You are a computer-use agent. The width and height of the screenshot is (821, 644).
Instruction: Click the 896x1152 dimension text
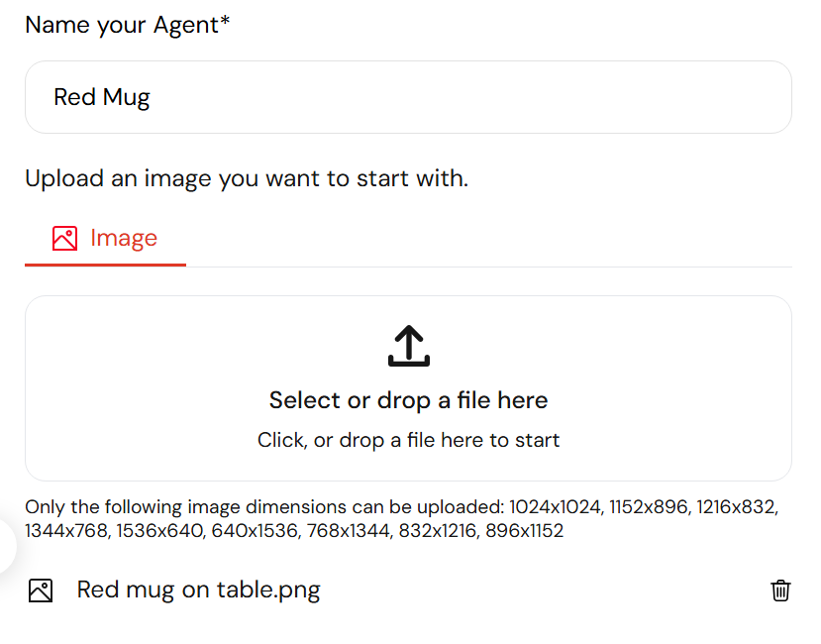(x=524, y=531)
